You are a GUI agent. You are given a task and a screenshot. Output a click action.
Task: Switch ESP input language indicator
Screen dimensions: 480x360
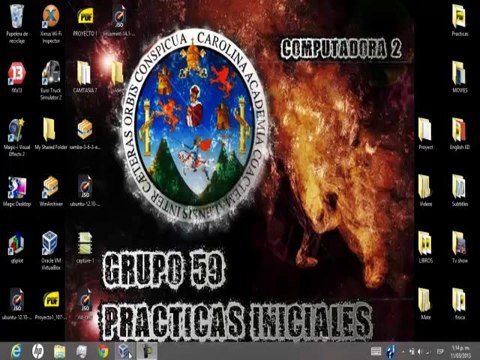pyautogui.click(x=440, y=351)
